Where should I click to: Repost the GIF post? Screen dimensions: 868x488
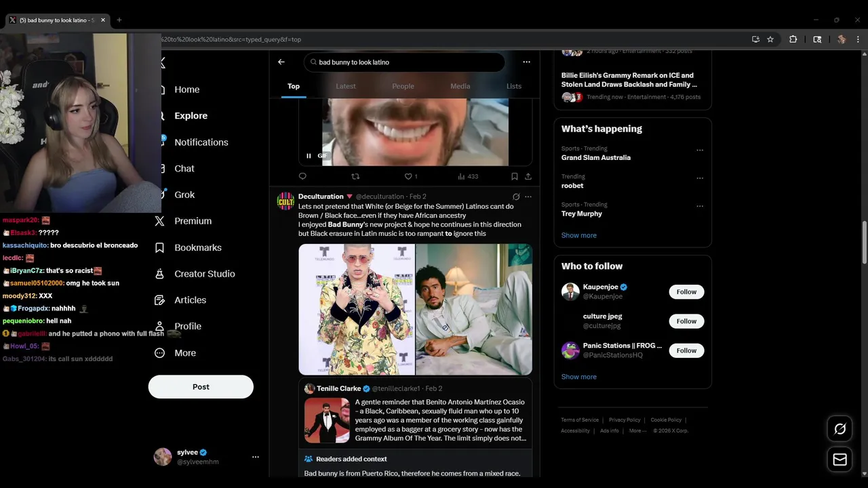click(355, 176)
